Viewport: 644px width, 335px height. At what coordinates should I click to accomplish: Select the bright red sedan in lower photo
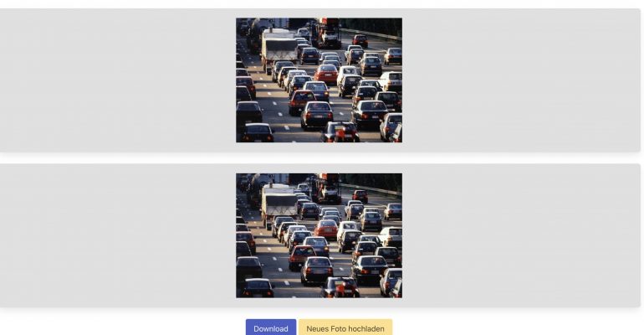[326, 229]
